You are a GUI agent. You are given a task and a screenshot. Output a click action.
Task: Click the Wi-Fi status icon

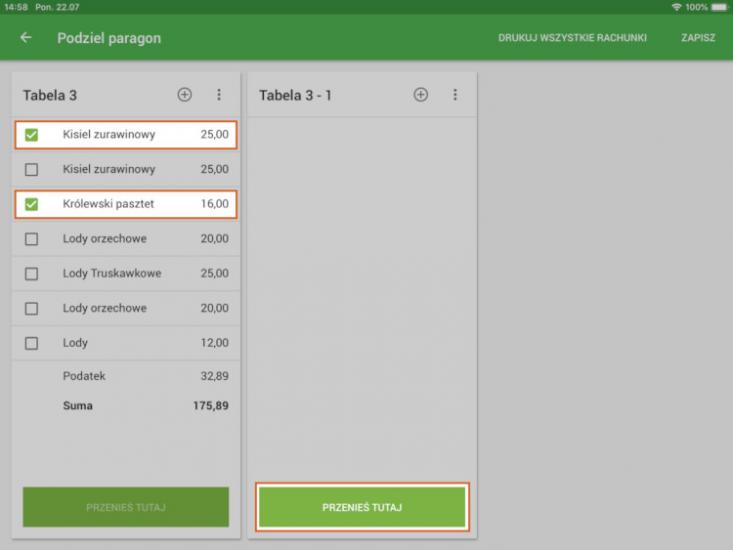tap(677, 7)
